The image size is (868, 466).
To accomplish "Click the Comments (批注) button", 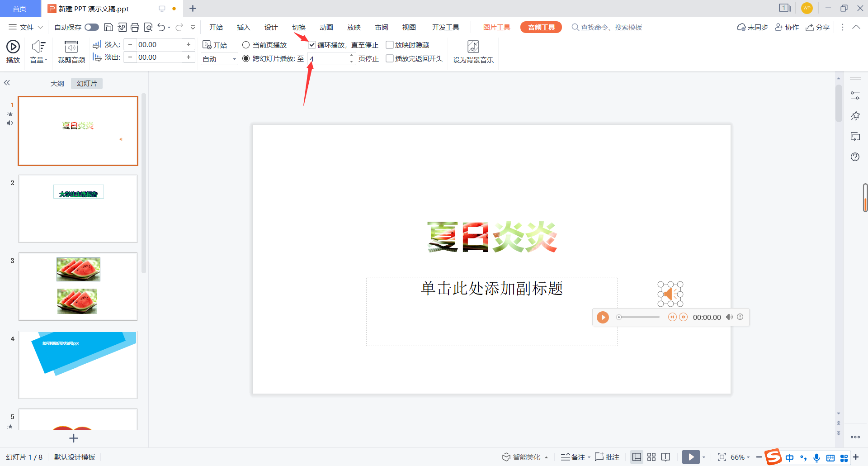I will tap(607, 457).
